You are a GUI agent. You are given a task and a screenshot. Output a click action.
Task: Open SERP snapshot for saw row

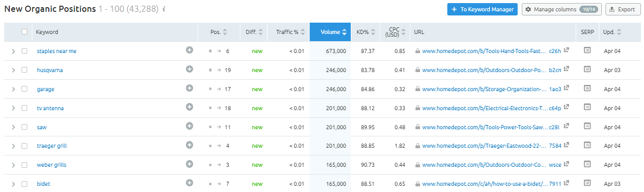[588, 126]
